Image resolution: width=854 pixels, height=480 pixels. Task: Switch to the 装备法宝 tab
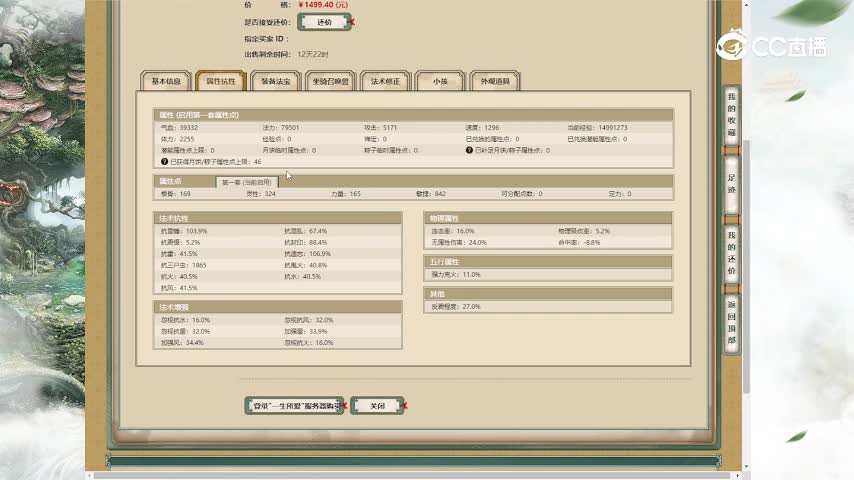pos(276,82)
